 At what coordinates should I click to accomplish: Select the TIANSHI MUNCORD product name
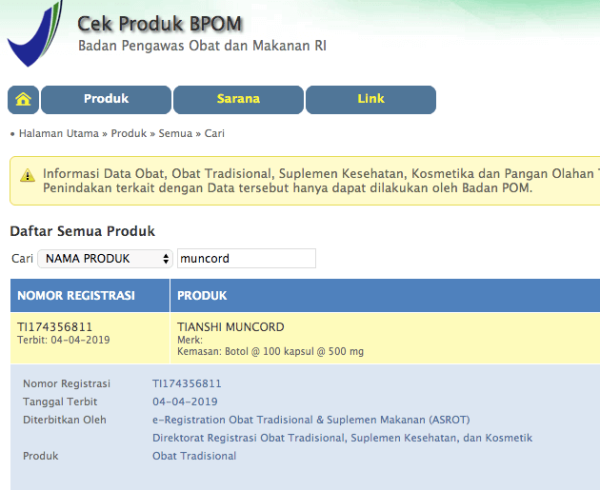coord(231,327)
